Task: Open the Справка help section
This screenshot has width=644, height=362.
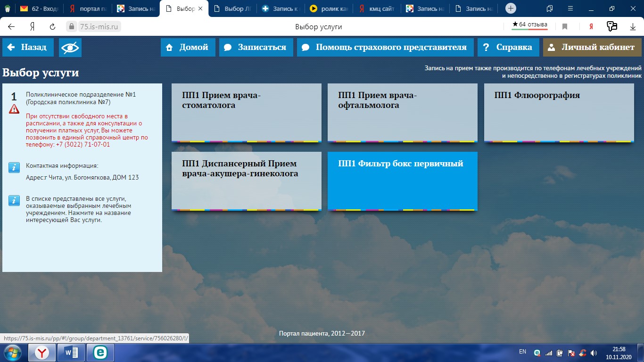Action: [x=508, y=48]
